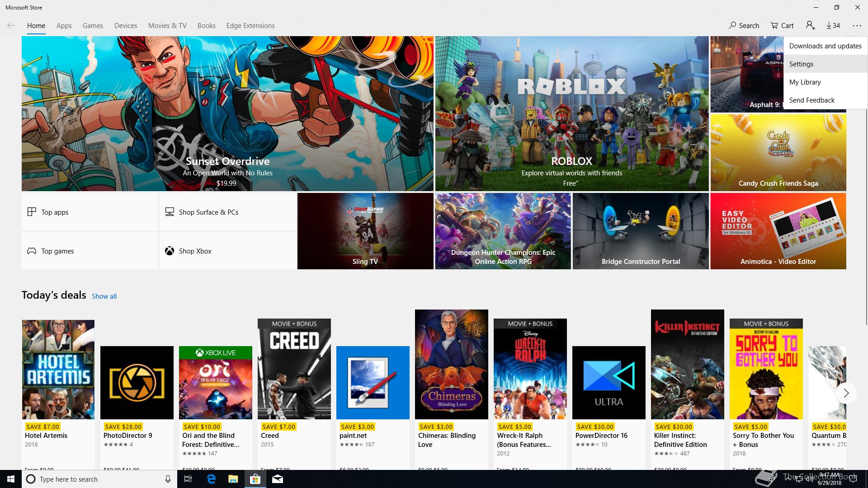Click the Windows Start button

(x=11, y=479)
